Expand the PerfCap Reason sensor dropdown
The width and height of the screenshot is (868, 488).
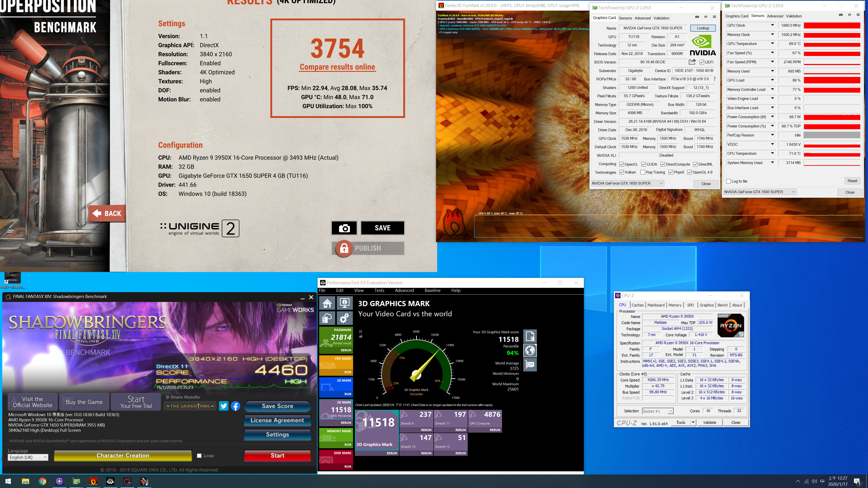(772, 135)
